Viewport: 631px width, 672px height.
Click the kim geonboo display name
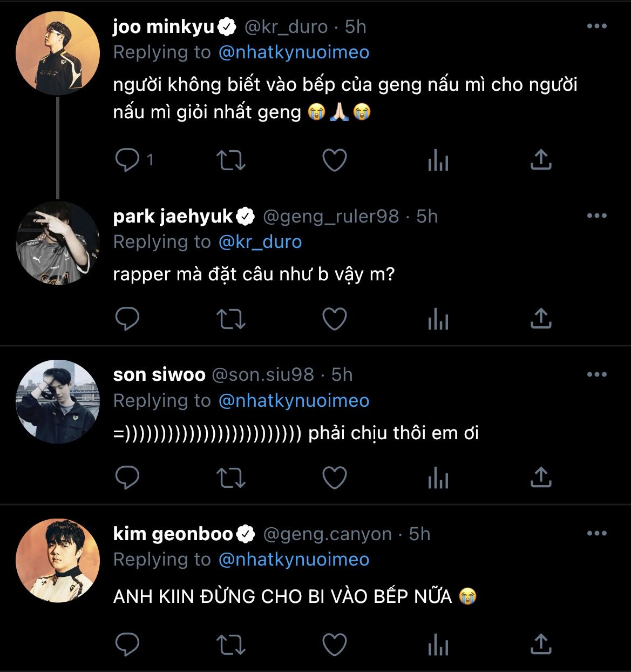[x=173, y=534]
